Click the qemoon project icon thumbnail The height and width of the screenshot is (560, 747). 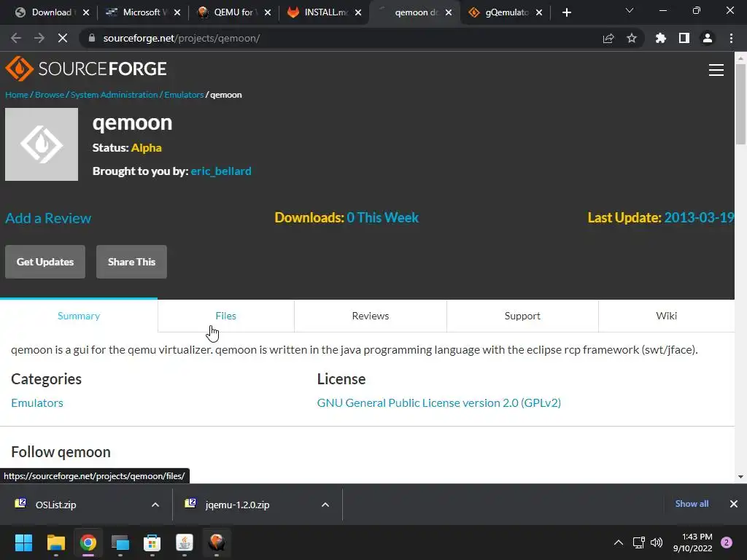click(x=42, y=144)
